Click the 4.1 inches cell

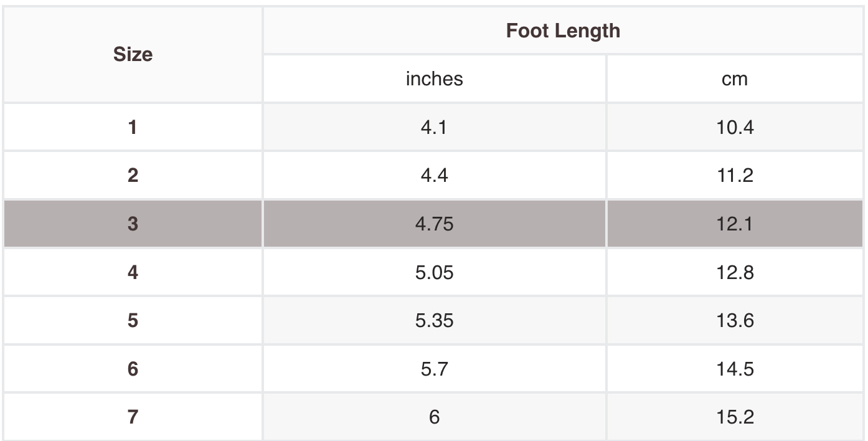(434, 127)
